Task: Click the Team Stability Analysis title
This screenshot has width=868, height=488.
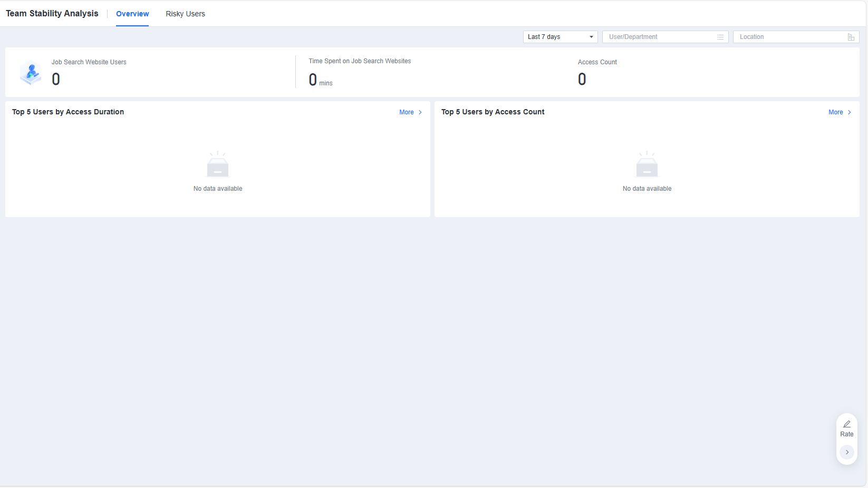Action: tap(52, 14)
